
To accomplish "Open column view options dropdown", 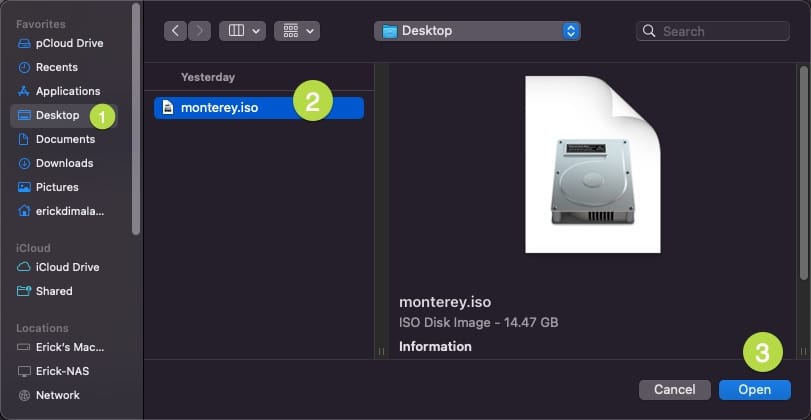I will [x=243, y=31].
